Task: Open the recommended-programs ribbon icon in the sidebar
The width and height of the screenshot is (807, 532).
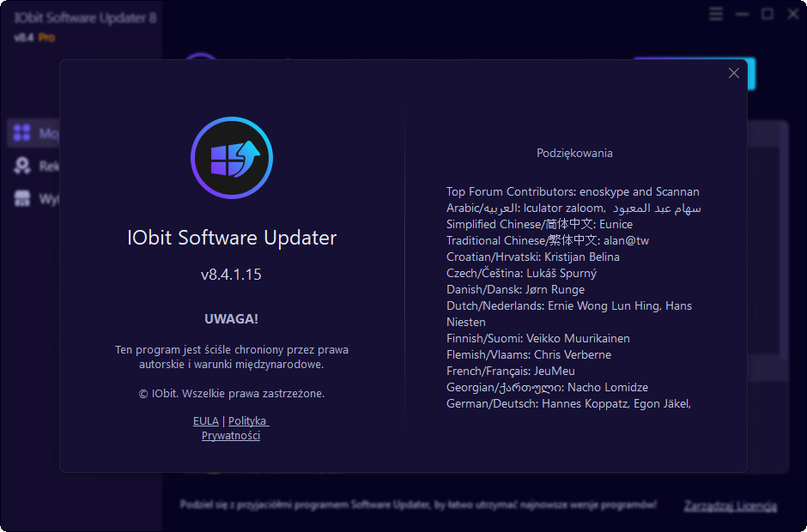Action: click(x=22, y=166)
